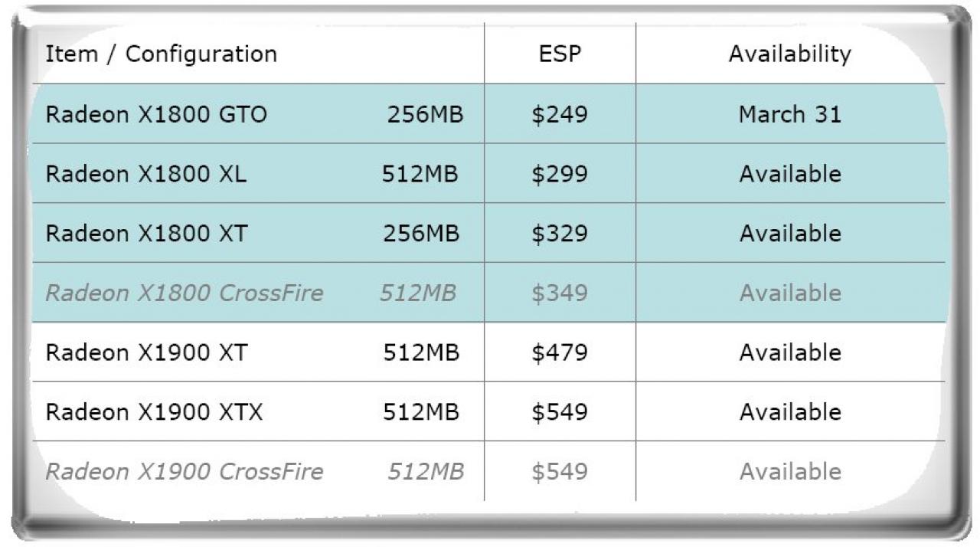Click 512MB memory in the X1900 XT row

421,353
